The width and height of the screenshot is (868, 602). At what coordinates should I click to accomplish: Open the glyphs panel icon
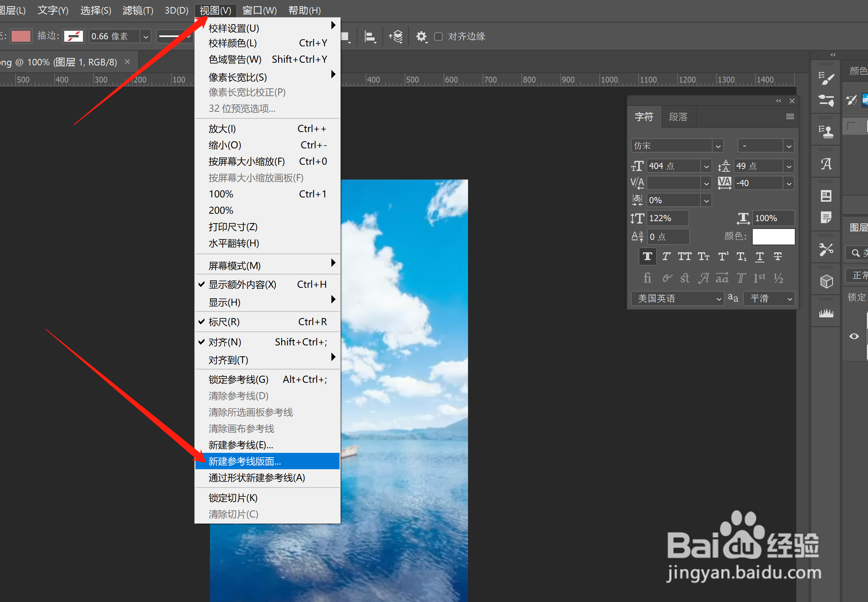click(x=826, y=164)
